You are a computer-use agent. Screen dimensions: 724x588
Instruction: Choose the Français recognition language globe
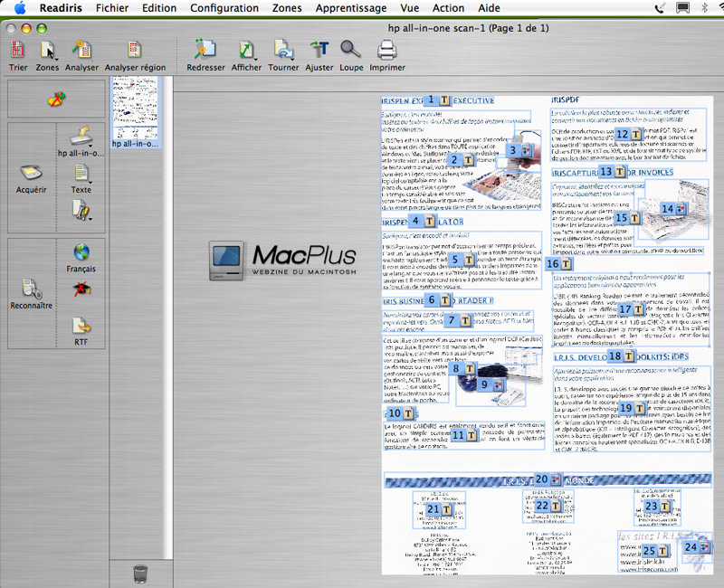pos(81,252)
